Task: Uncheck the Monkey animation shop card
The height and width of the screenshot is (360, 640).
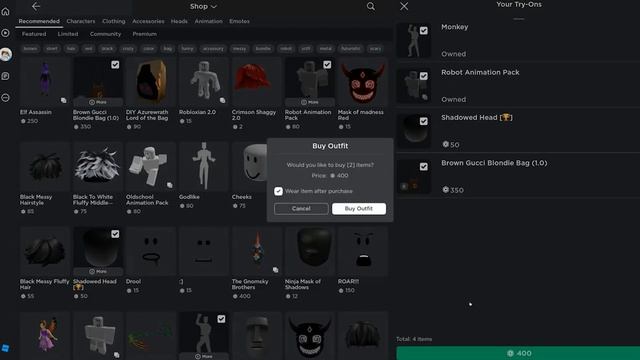Action: point(221,319)
